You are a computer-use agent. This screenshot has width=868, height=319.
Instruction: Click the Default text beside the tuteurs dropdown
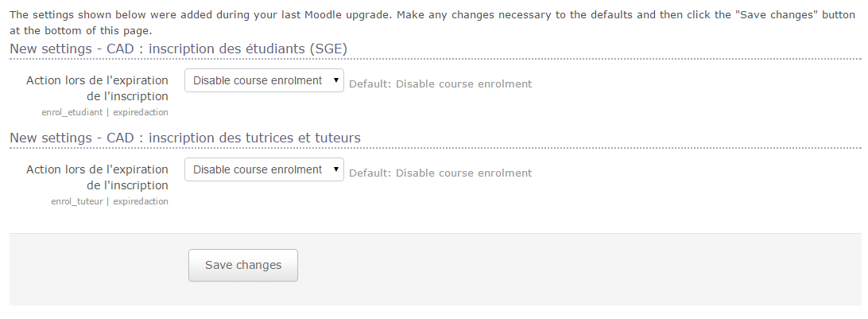(440, 173)
